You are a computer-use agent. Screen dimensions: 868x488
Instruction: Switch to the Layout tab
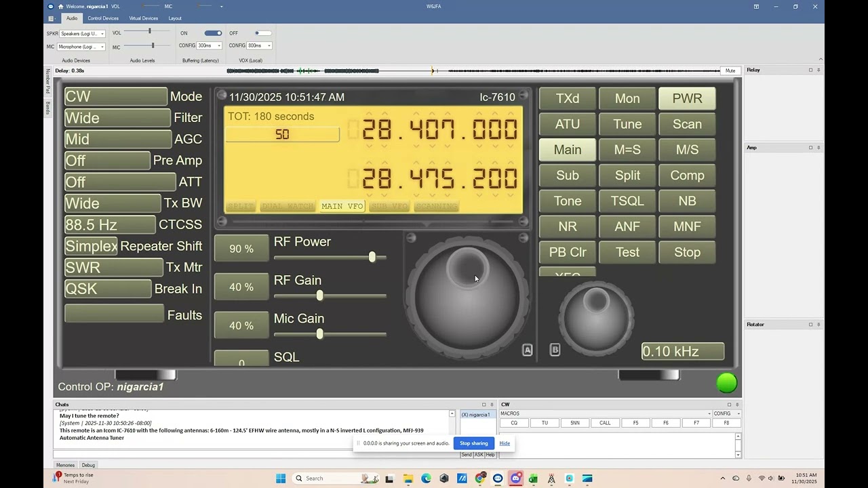click(175, 18)
